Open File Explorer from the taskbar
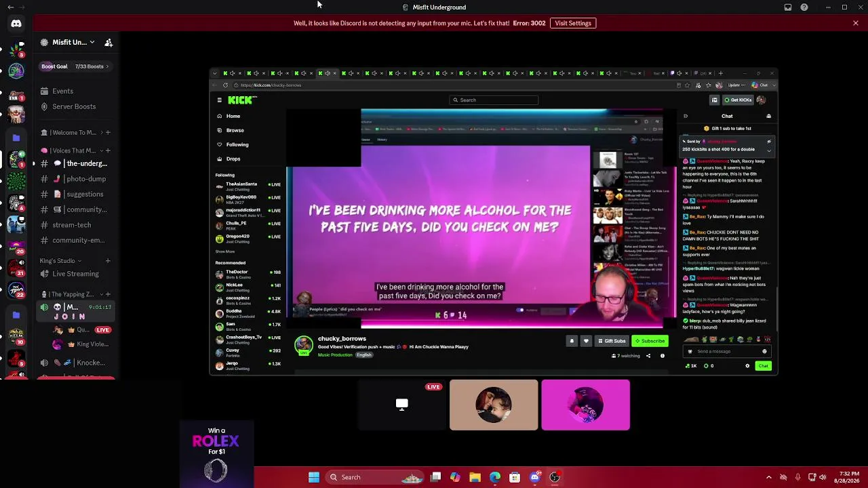Viewport: 868px width, 488px height. 475,477
